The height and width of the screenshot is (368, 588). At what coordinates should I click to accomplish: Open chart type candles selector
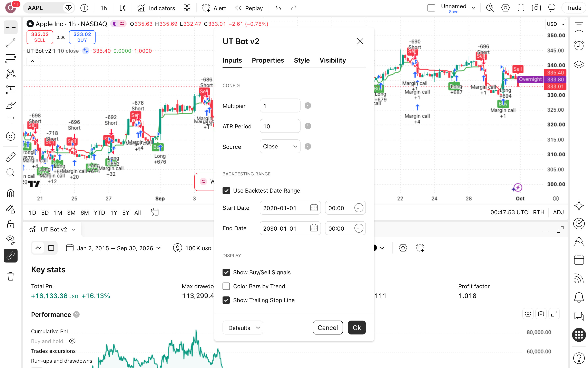point(123,8)
